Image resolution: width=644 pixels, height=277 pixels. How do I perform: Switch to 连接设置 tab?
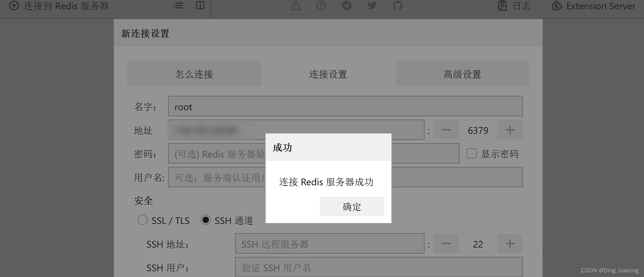pyautogui.click(x=328, y=74)
